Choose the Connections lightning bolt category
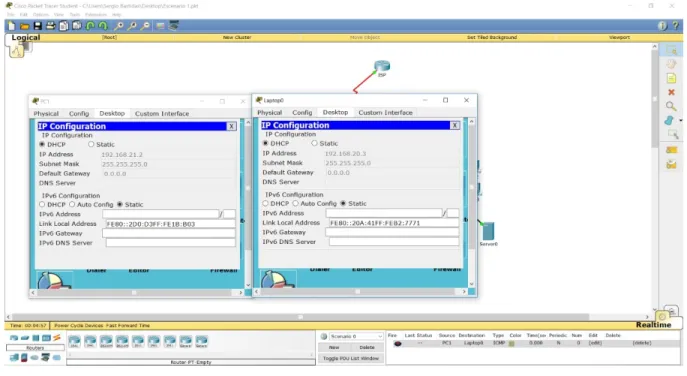Image resolution: width=687 pixels, height=376 pixels. click(57, 338)
